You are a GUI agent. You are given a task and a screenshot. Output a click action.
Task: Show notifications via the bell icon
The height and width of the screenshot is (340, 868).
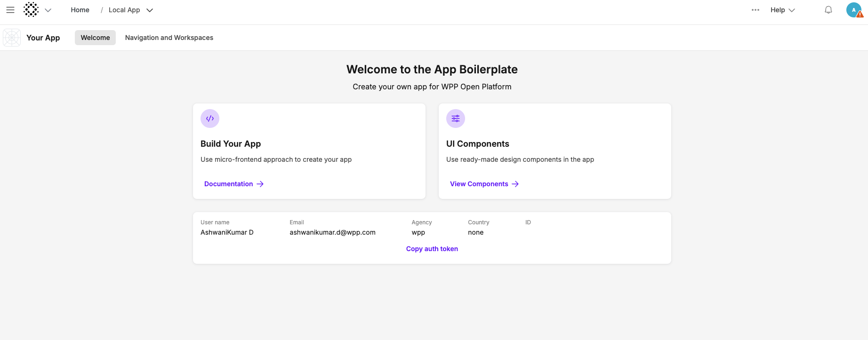(828, 10)
